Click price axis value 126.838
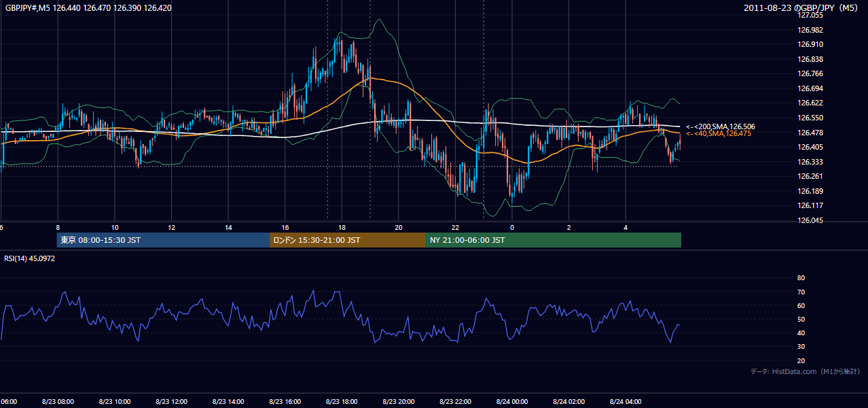 click(x=811, y=59)
